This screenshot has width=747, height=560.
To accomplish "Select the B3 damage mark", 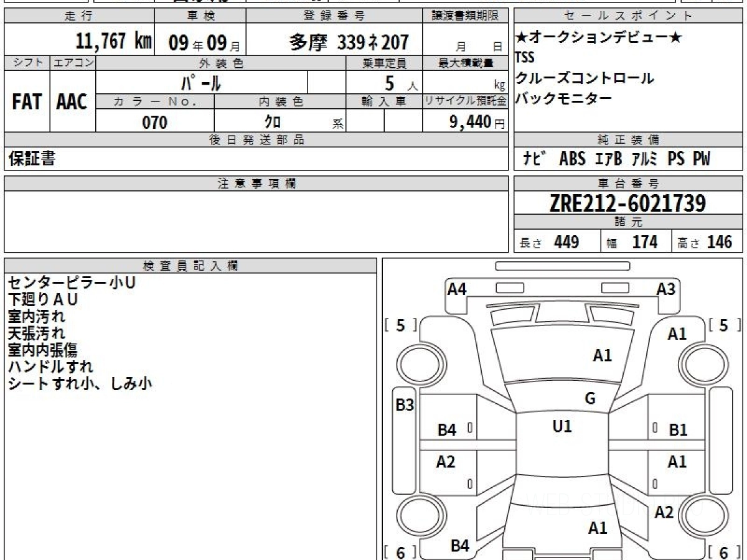I will (405, 405).
